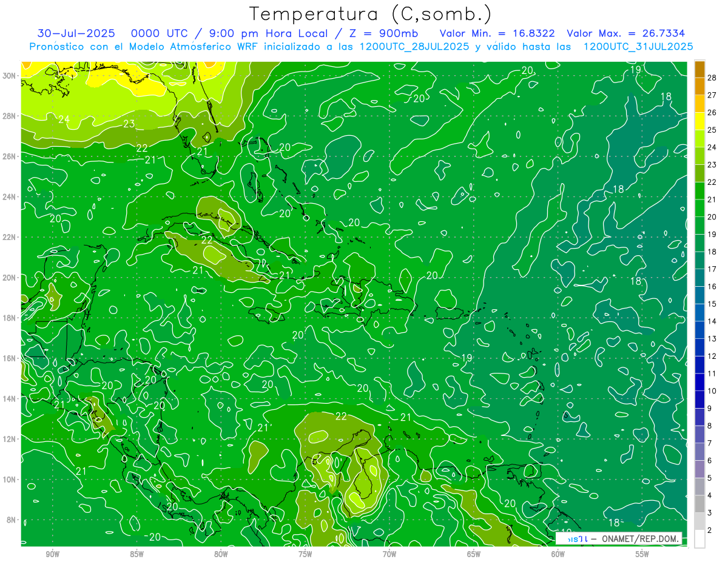Pick the yellow legend swatch between 25 and 26
Viewport: 728px width, 562px height.
699,121
